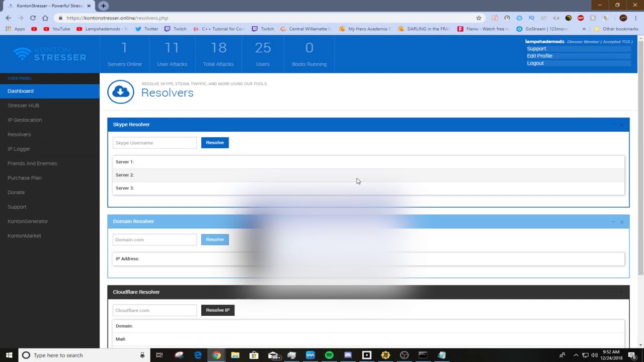Open the Apps bookmark shortcut
Viewport: 644px width, 362px height.
(x=15, y=29)
